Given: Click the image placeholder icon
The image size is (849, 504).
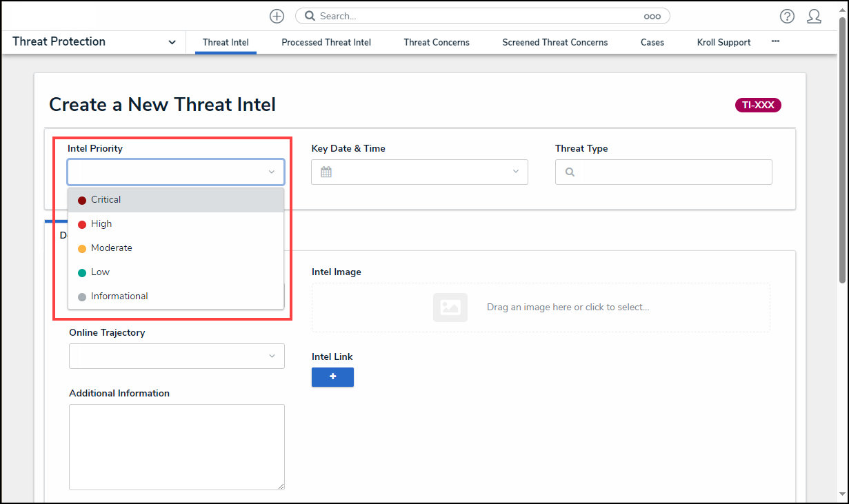Looking at the screenshot, I should [x=450, y=308].
